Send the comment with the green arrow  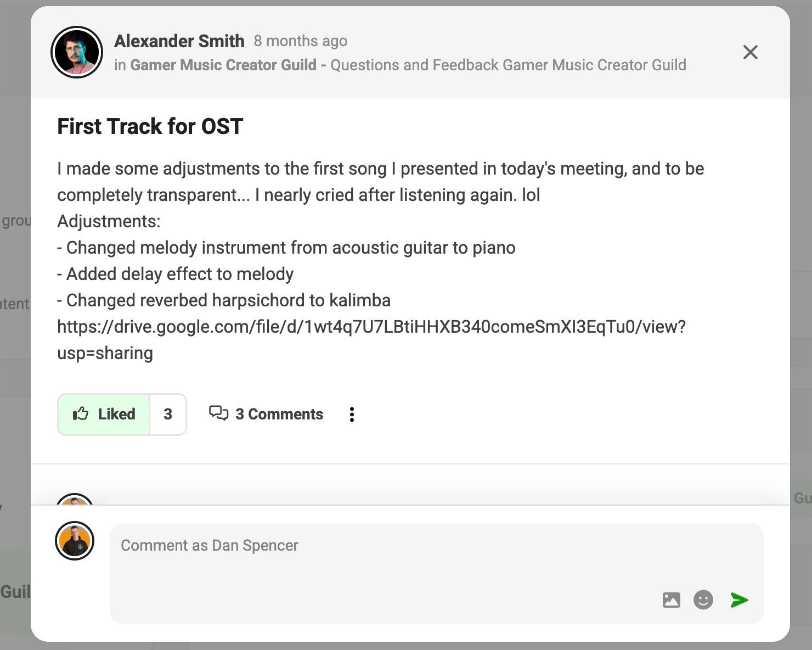(x=739, y=600)
